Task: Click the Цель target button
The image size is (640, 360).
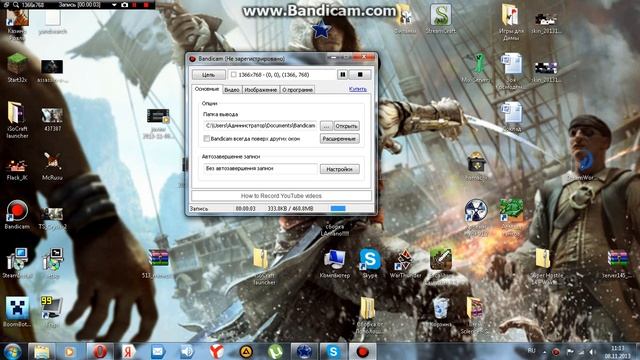Action: (209, 75)
